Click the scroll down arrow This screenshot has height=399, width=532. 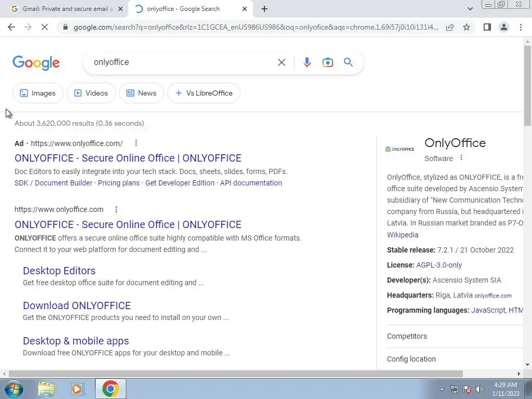point(527,365)
